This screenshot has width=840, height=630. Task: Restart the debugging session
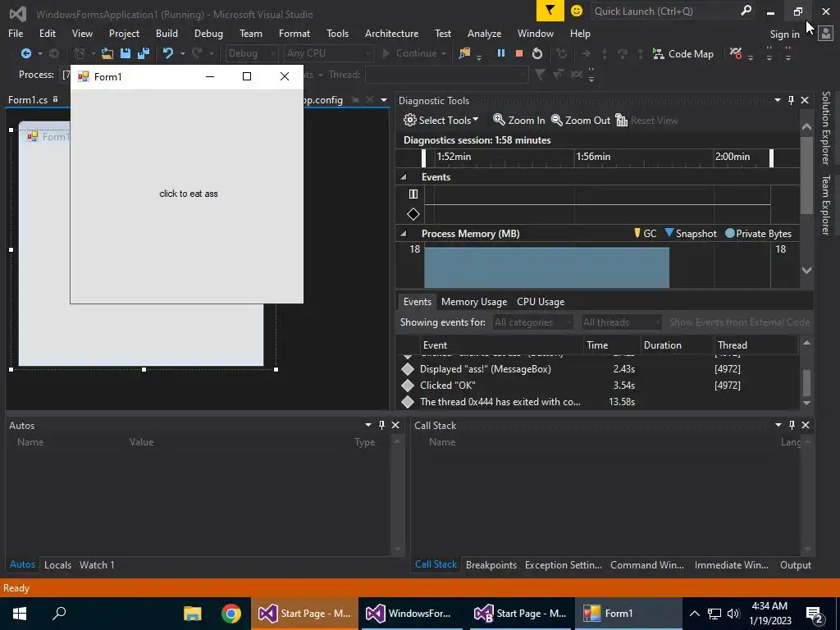click(x=537, y=53)
